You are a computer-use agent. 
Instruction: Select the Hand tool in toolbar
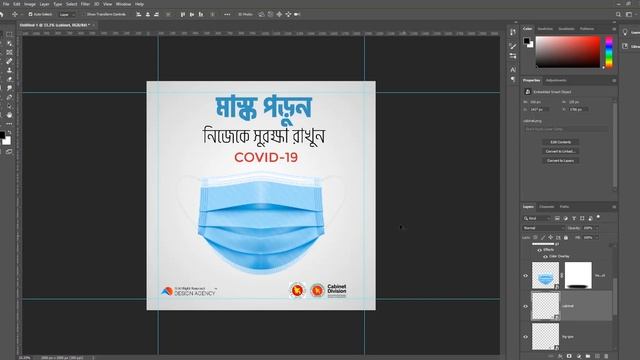coord(9,115)
